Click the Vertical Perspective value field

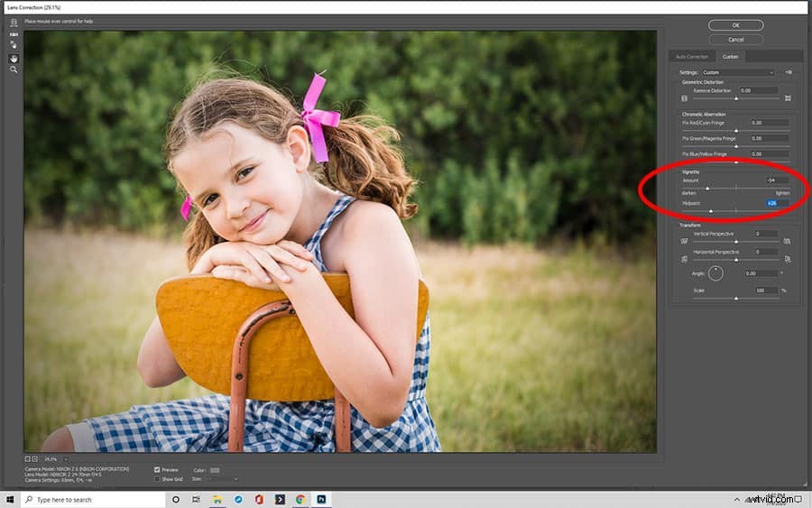point(766,234)
